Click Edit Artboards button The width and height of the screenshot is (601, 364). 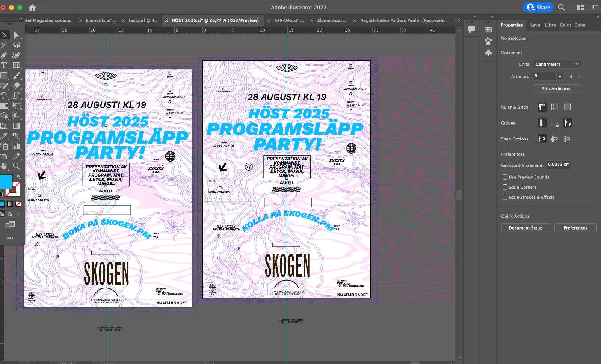coord(557,89)
